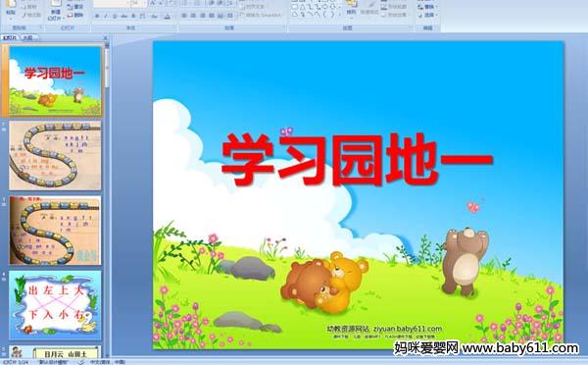This screenshot has height=365, width=588.
Task: Select slide 5 thumbnail with 日月云 山田土
Action: pos(55,351)
